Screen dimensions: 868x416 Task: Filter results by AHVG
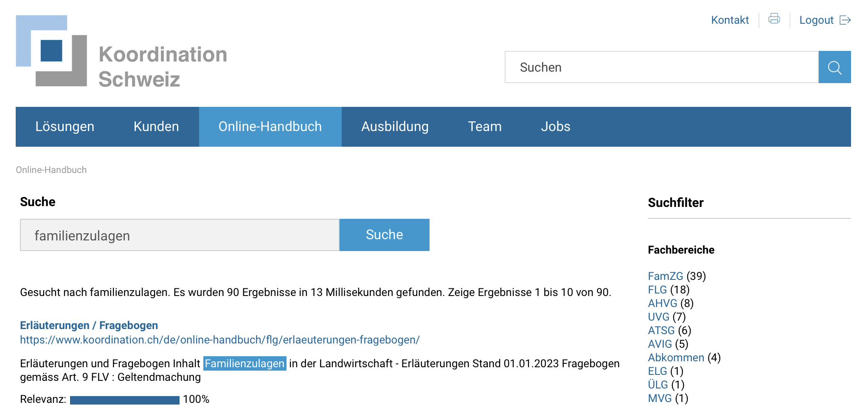click(662, 303)
